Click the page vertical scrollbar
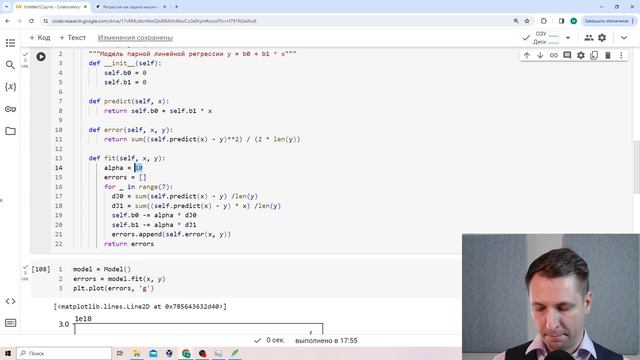 click(636, 167)
